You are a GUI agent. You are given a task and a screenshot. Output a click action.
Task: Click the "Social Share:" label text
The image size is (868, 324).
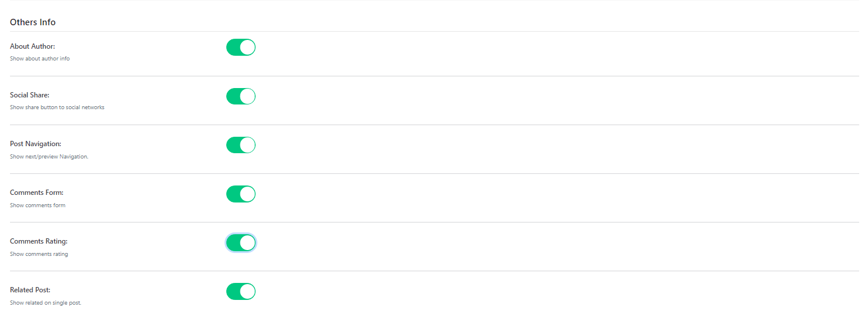tap(29, 95)
